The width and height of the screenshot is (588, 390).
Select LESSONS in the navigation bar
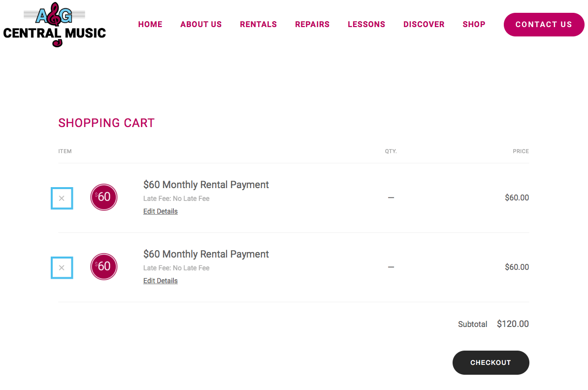click(x=366, y=25)
